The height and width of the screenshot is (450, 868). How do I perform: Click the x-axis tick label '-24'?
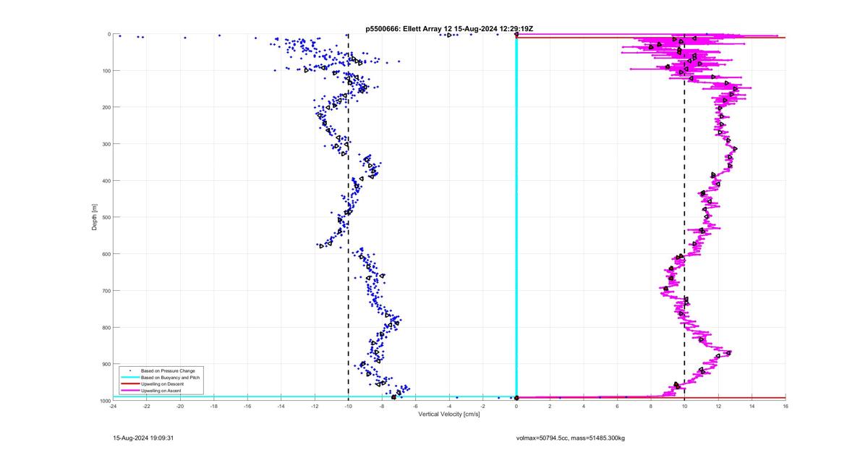click(113, 406)
